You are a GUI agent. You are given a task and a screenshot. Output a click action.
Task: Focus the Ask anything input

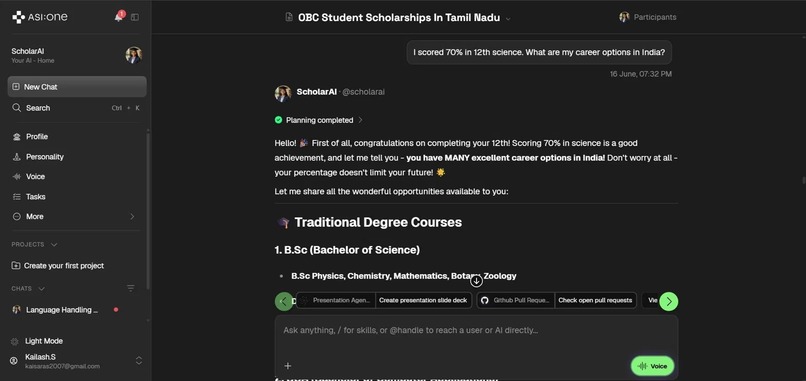[x=476, y=330]
